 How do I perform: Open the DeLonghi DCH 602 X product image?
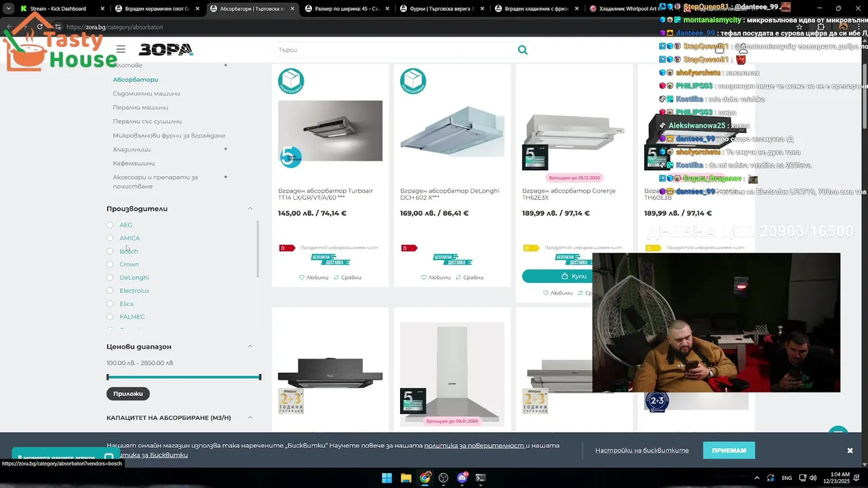(x=452, y=131)
